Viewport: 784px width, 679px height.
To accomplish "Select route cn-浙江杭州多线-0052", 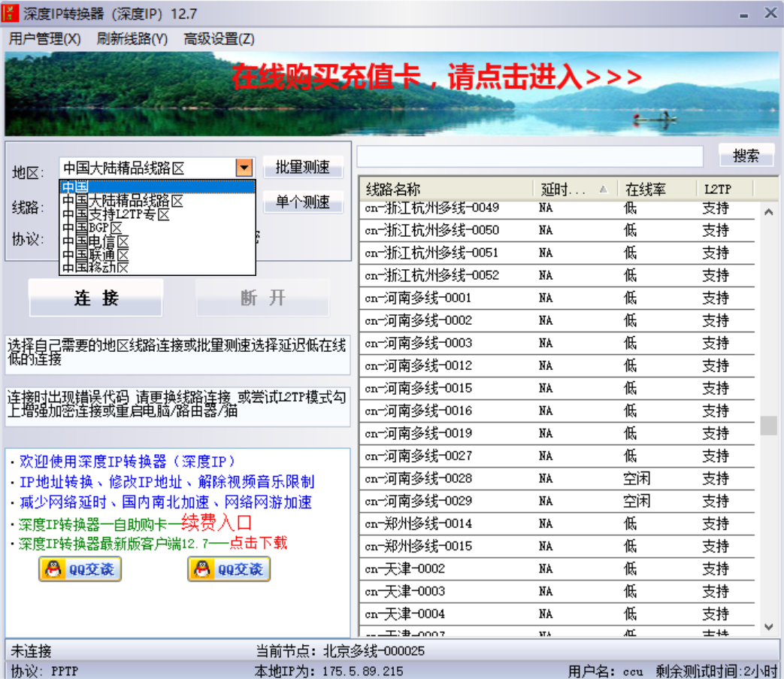I will (557, 275).
